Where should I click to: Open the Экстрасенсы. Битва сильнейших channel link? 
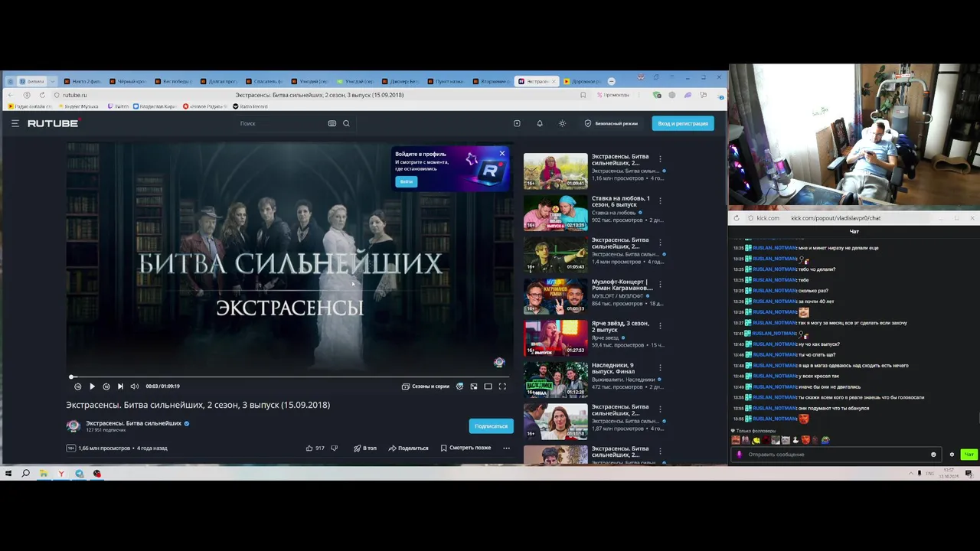coord(133,423)
